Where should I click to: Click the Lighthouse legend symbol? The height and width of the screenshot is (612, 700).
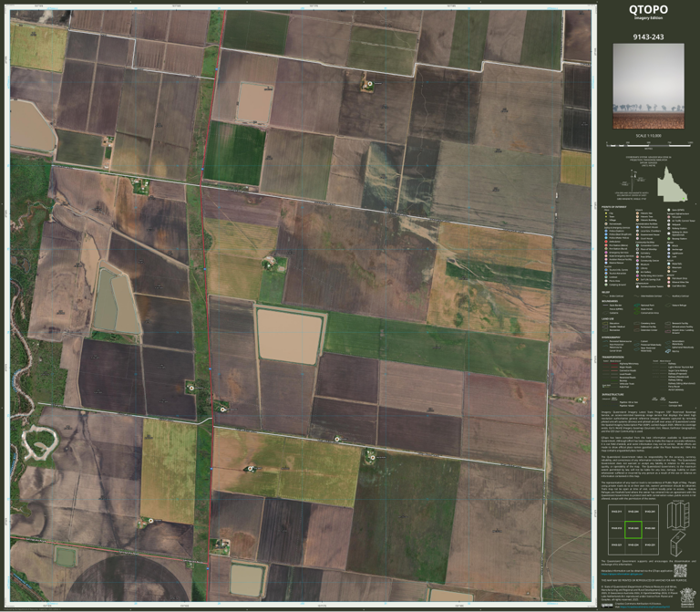tap(669, 254)
